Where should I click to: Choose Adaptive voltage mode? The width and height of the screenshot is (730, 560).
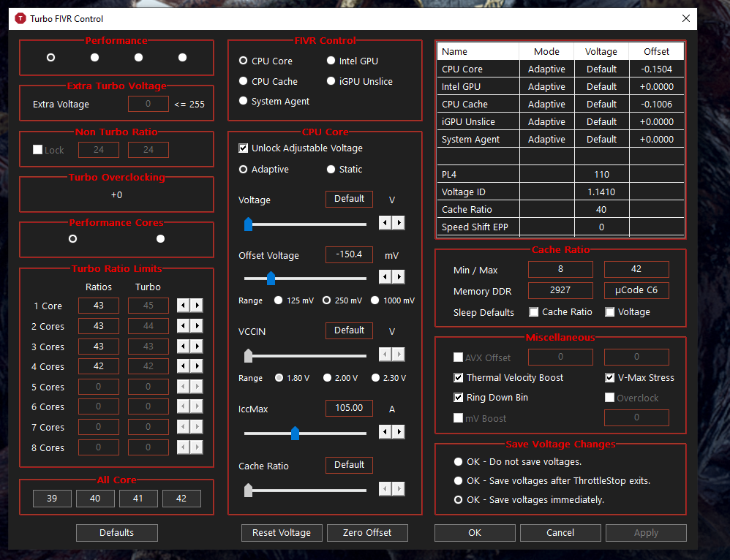263,170
